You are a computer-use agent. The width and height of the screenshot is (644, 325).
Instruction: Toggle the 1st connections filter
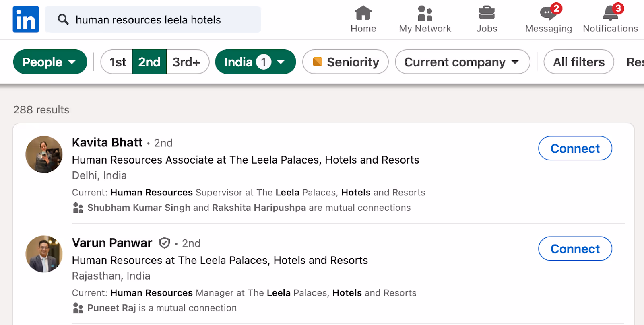point(117,62)
